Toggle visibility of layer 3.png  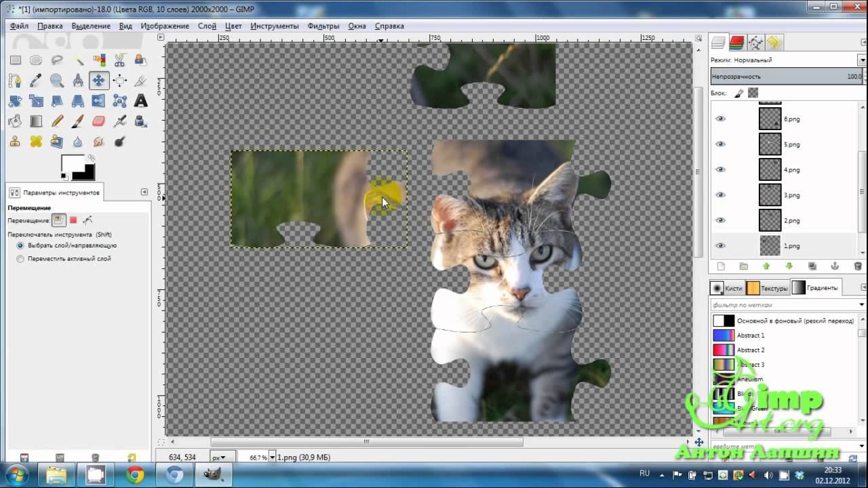coord(720,195)
